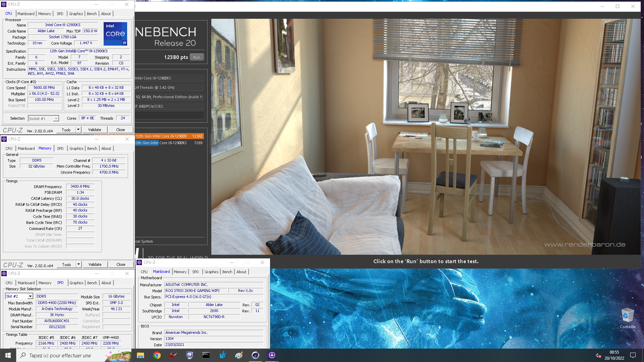Click the DRAM Frequency 3400.8 MHz value
Screen dimensions: 644x362
click(x=80, y=187)
